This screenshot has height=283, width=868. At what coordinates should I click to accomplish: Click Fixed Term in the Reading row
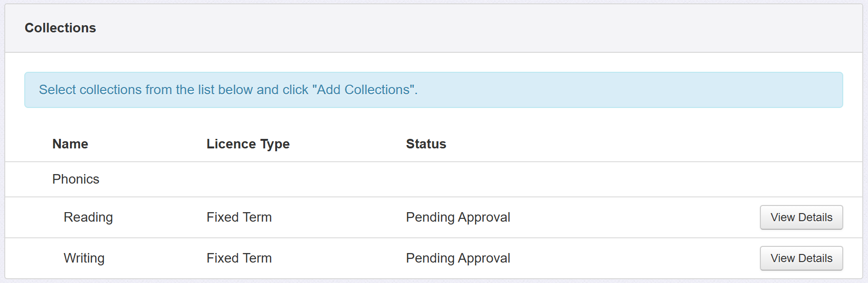(239, 217)
